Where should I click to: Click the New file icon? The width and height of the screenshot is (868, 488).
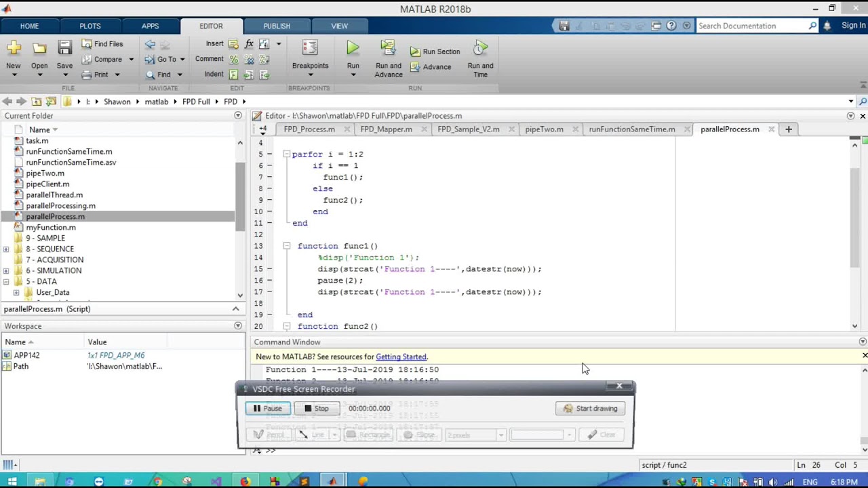(x=14, y=47)
